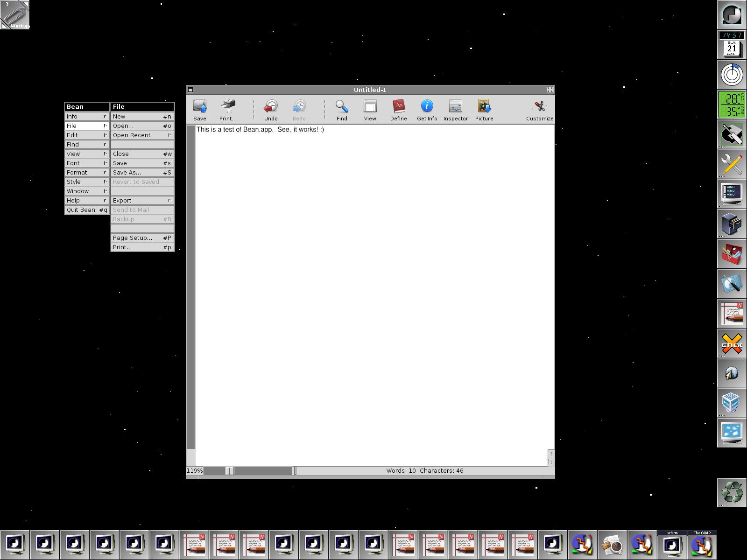Open the recycler trash icon
This screenshot has width=747, height=560.
(732, 492)
